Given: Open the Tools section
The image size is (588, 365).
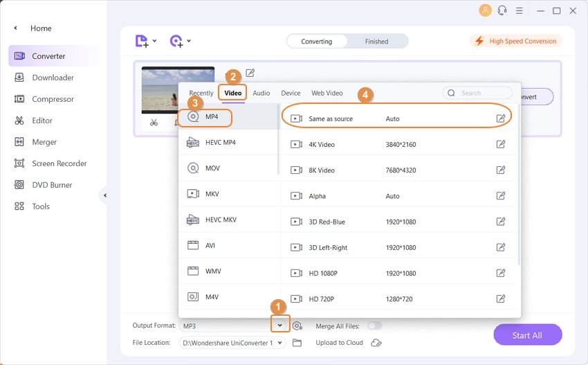Looking at the screenshot, I should pyautogui.click(x=32, y=206).
